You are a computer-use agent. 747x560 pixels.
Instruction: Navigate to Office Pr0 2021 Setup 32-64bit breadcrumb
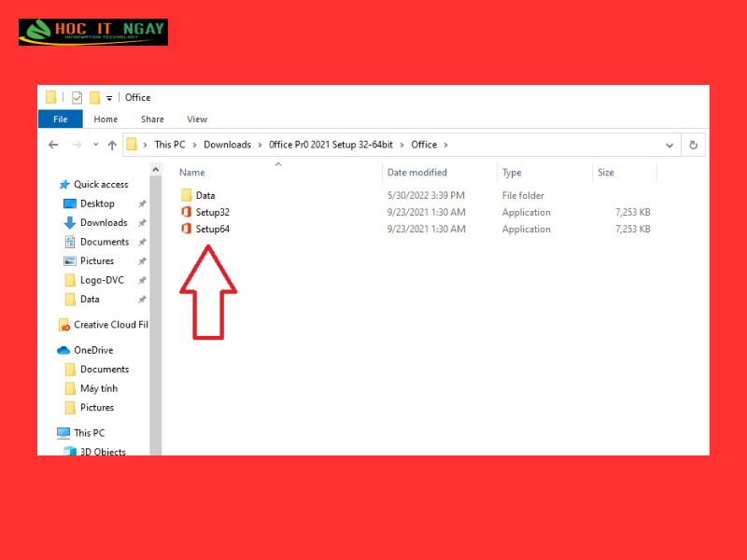coord(331,145)
